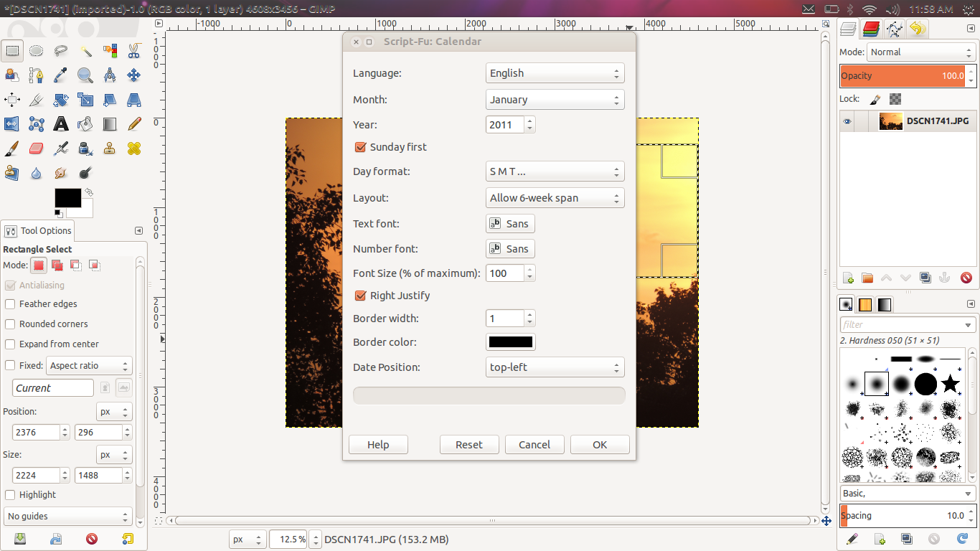
Task: Open brush preset dropdown showing Basic,
Action: pyautogui.click(x=908, y=494)
